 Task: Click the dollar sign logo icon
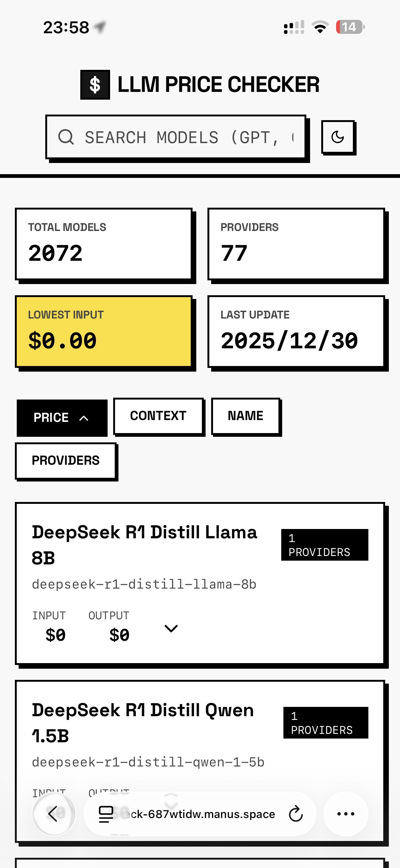tap(95, 84)
